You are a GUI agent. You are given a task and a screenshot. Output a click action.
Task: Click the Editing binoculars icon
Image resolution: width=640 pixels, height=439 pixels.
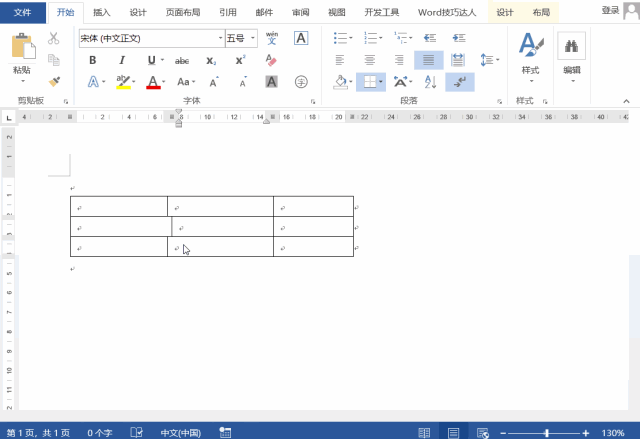[571, 46]
